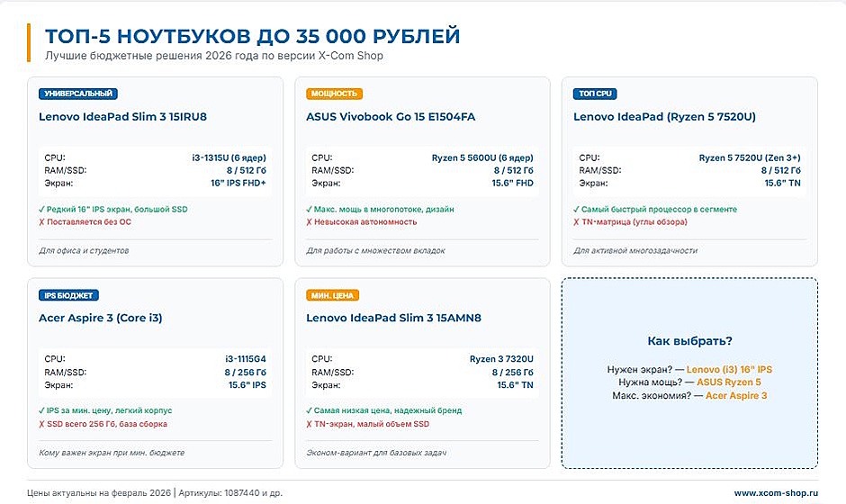
Task: Click the con 'SSD всего 256 Гб, база сборка'
Action: coord(103,424)
